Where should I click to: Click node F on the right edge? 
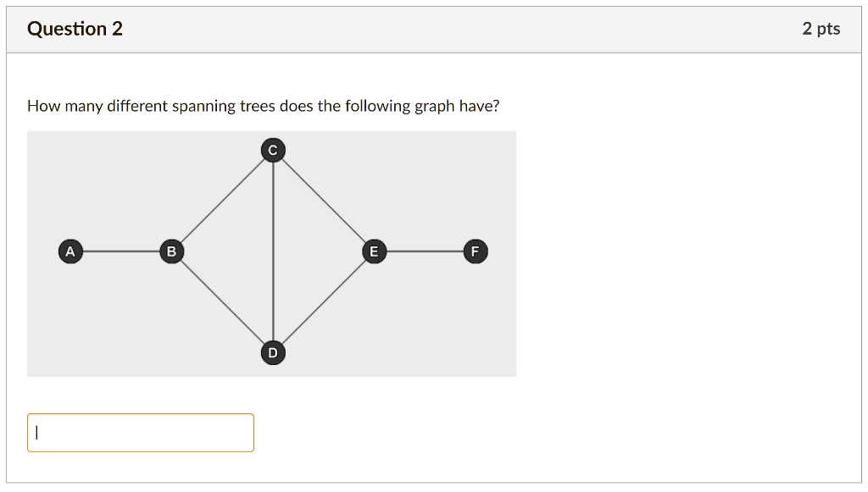(475, 252)
